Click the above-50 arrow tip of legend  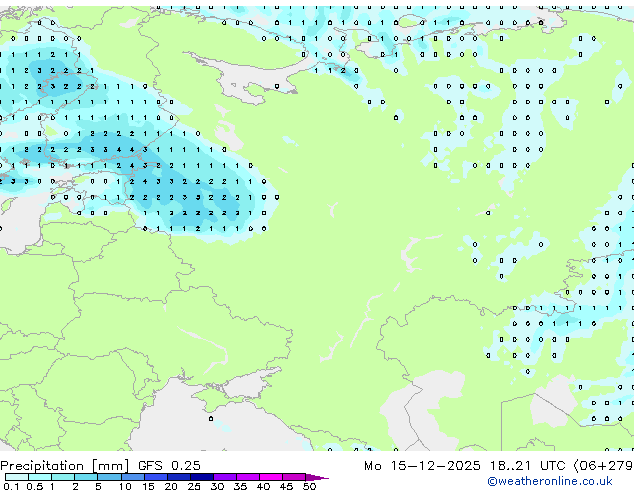(x=317, y=477)
